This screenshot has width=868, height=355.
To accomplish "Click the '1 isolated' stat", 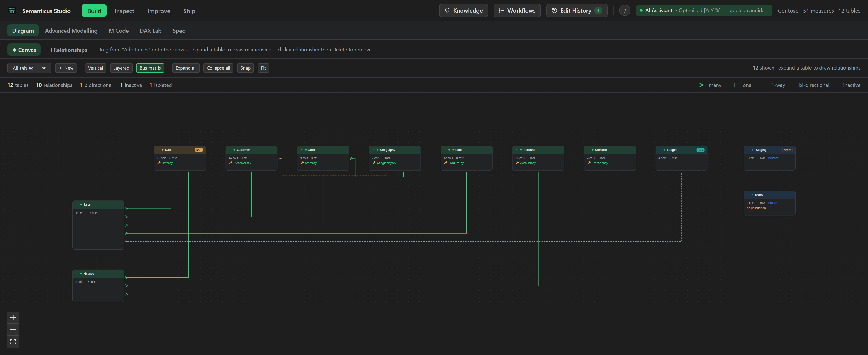I will (x=161, y=85).
